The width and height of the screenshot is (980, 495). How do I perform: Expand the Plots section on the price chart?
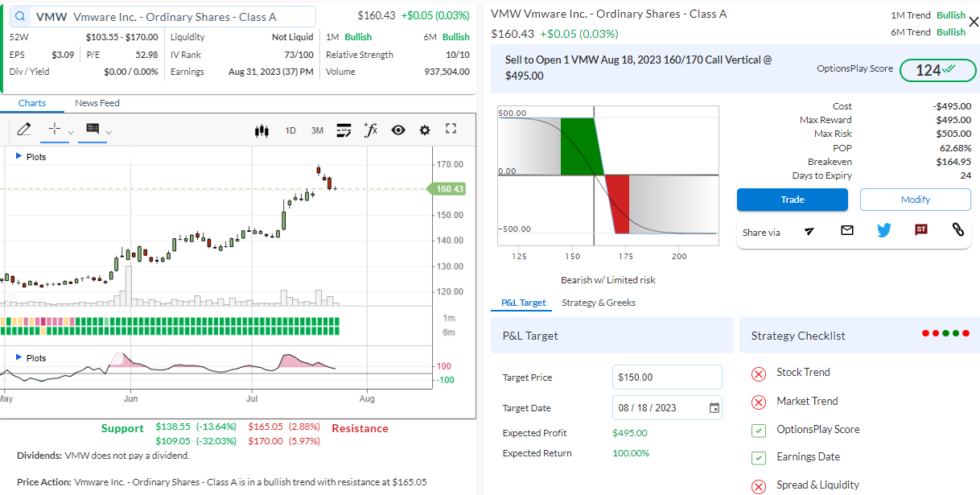[x=31, y=157]
